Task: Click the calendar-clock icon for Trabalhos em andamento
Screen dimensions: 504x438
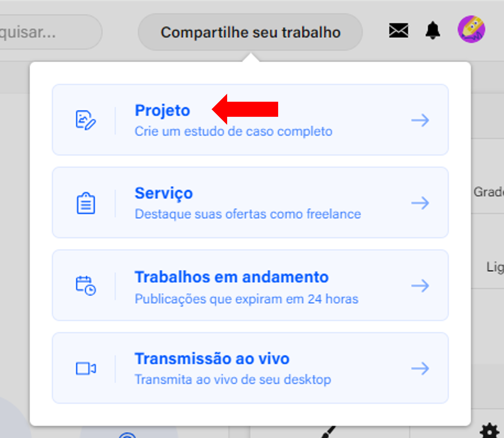Action: tap(86, 286)
